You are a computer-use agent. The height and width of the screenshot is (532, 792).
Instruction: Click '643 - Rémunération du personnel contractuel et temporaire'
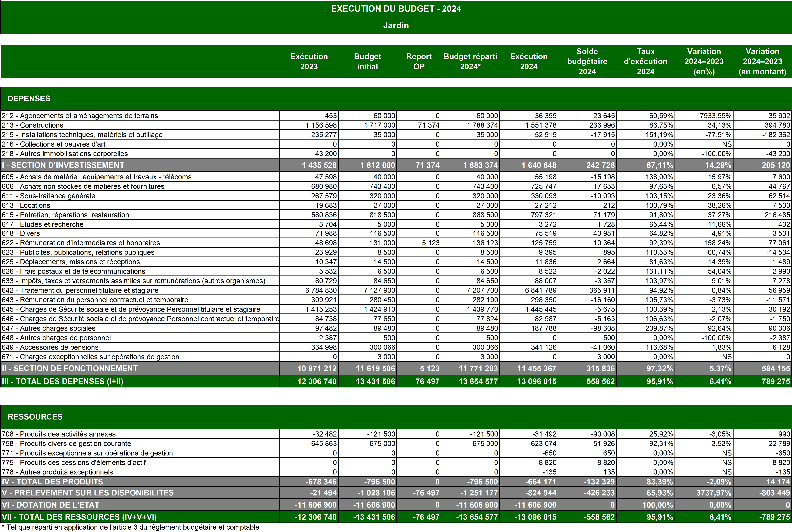point(95,300)
